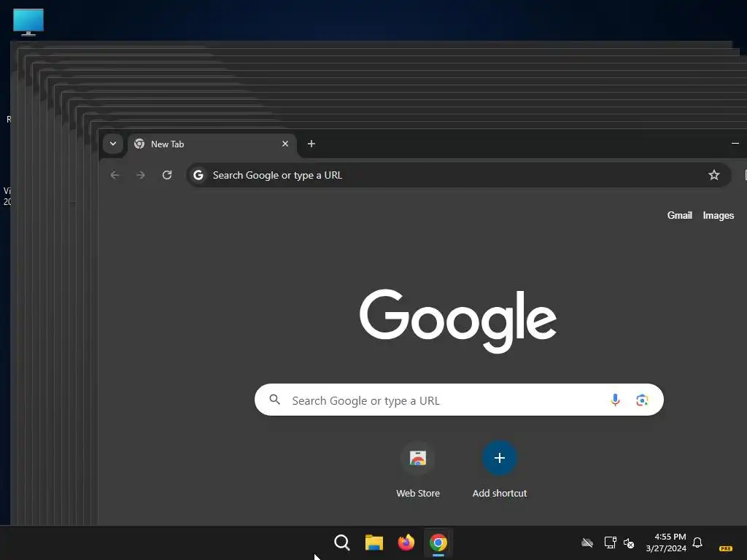Bookmark this tab with the star
Viewport: 747px width, 560px height.
[x=713, y=175]
